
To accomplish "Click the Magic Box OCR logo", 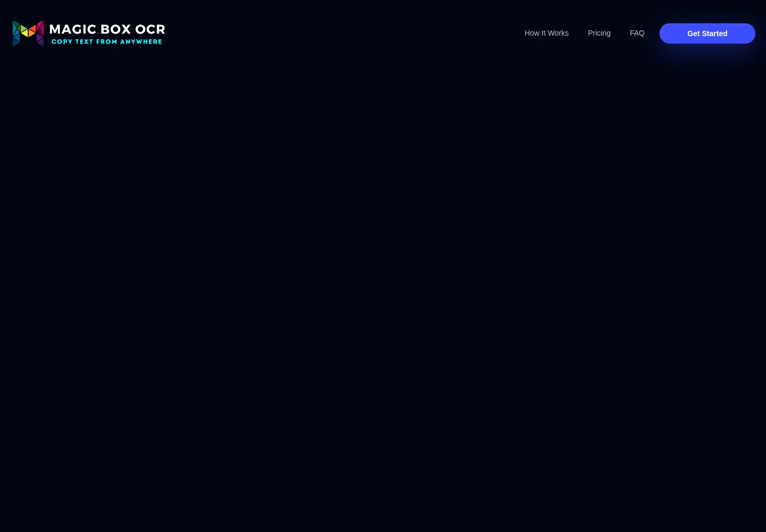I will pos(88,34).
